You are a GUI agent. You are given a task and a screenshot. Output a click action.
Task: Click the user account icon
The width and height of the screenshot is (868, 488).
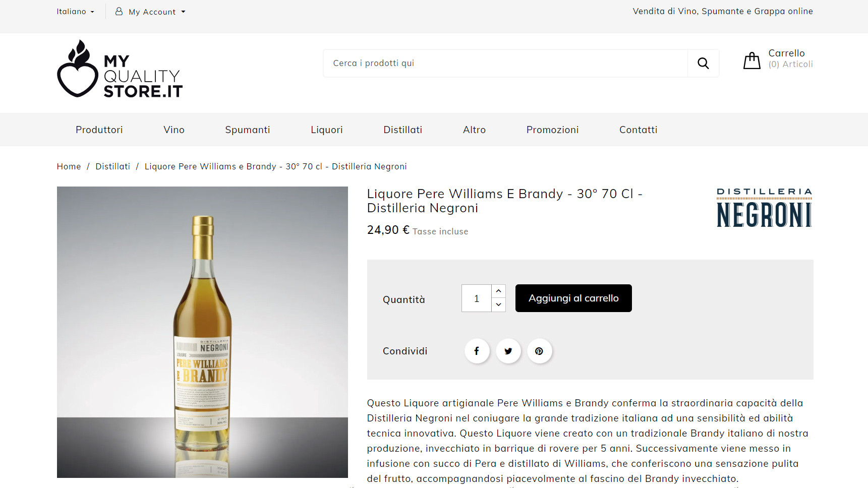[119, 11]
